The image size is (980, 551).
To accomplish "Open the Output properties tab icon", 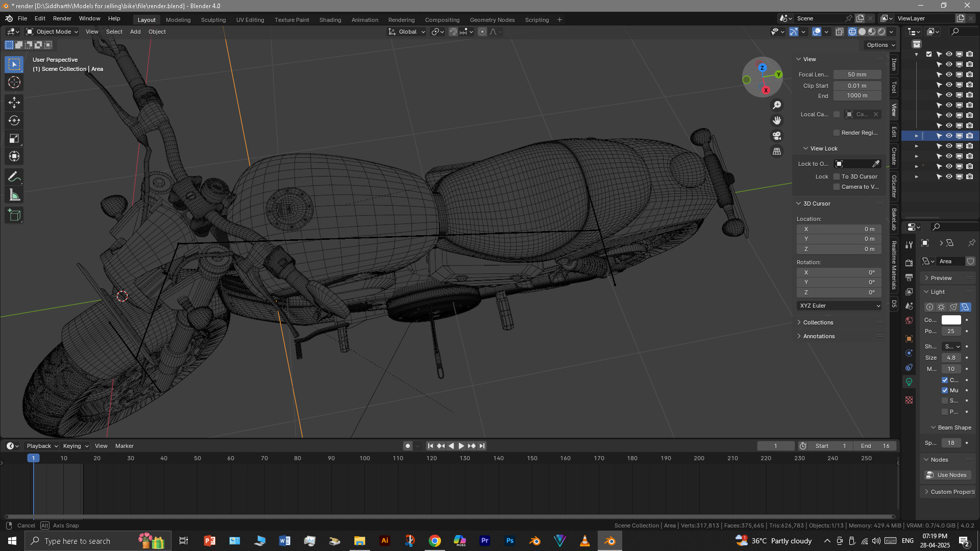I will tap(909, 277).
